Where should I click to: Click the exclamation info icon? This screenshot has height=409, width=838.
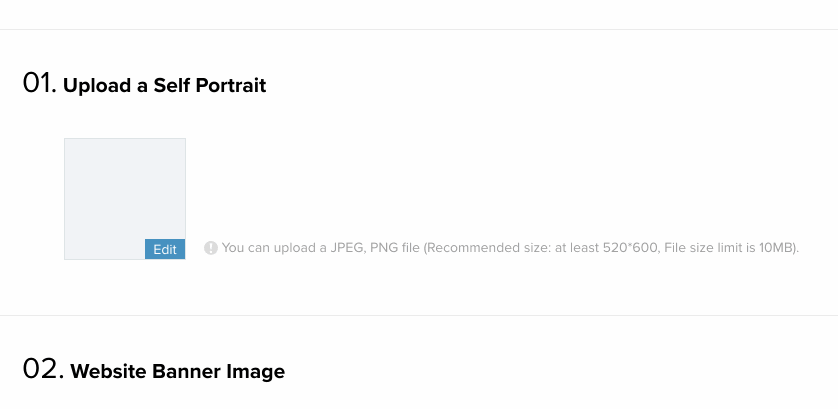coord(211,248)
